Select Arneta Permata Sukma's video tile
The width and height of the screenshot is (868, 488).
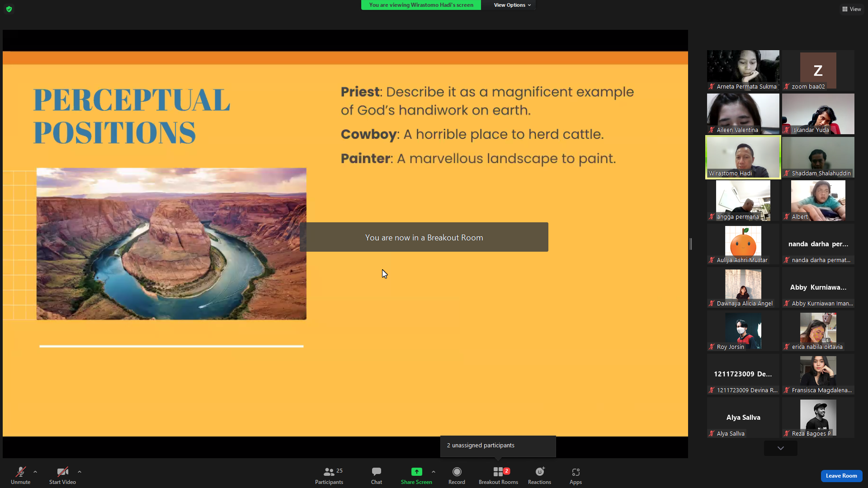tap(743, 70)
